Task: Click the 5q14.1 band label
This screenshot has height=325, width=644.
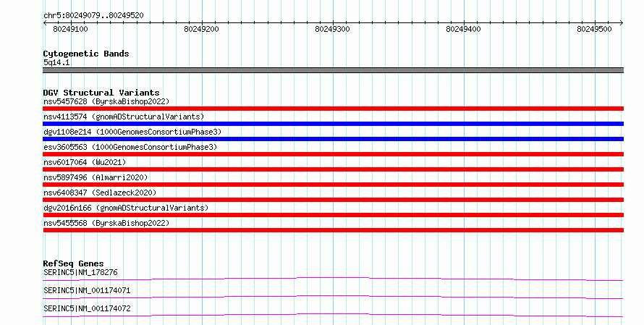Action: pos(56,62)
